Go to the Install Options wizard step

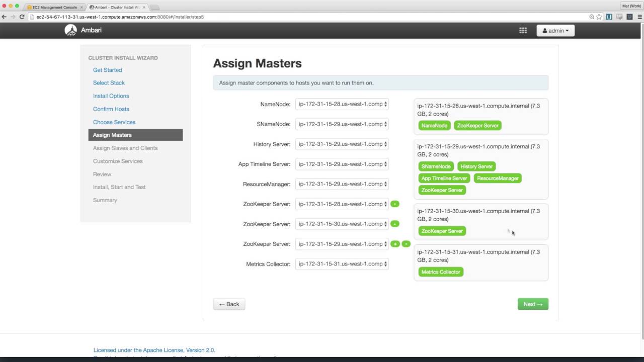(x=111, y=96)
